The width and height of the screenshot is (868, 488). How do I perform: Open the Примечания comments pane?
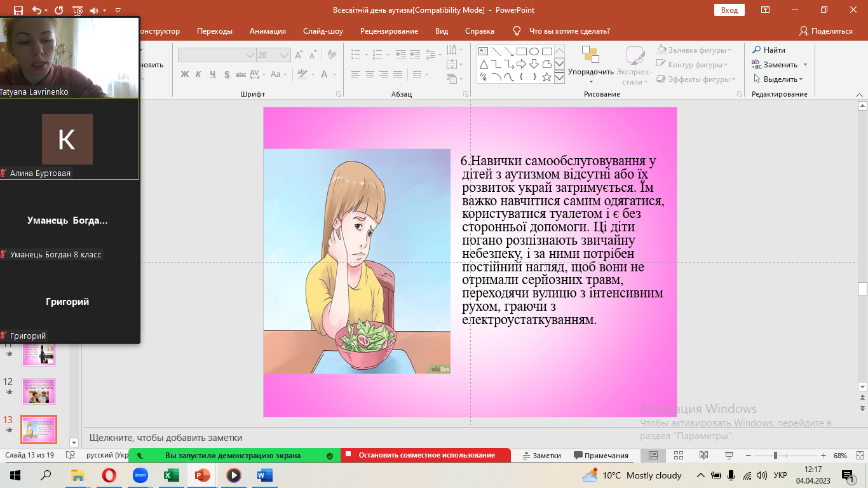pyautogui.click(x=600, y=456)
